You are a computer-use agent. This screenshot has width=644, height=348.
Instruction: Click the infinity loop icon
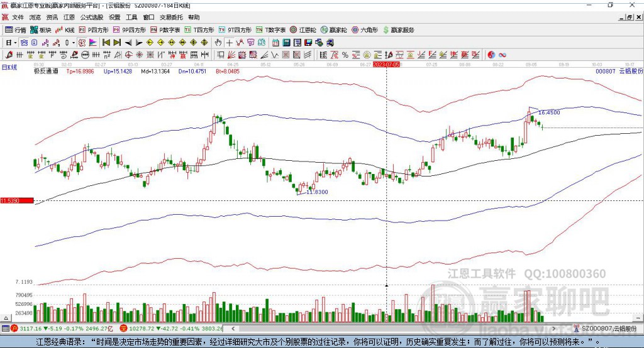pos(502,55)
